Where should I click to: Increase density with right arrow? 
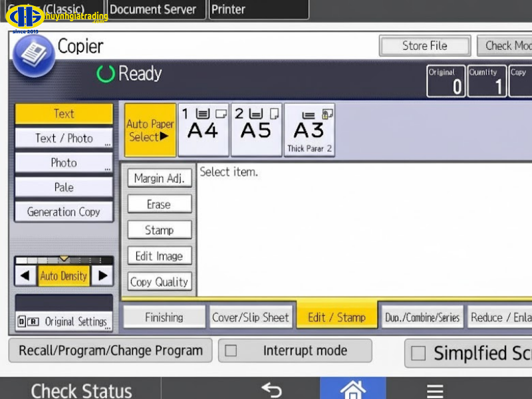[102, 275]
